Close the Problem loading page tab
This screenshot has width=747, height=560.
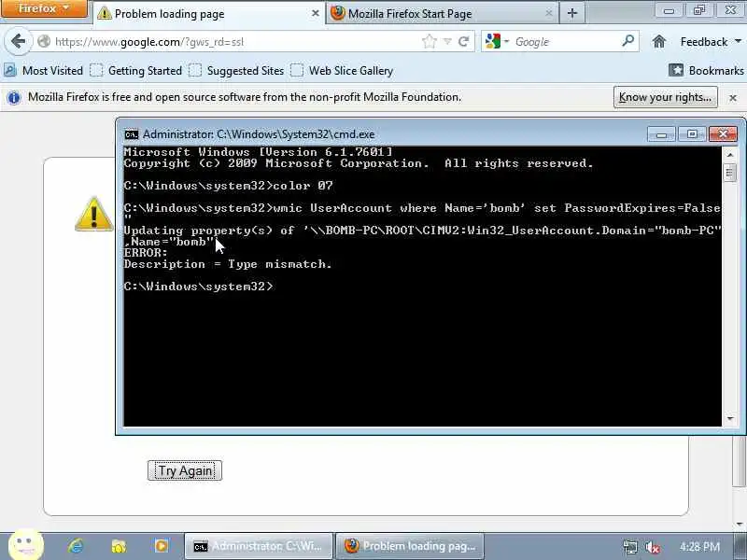[x=315, y=13]
